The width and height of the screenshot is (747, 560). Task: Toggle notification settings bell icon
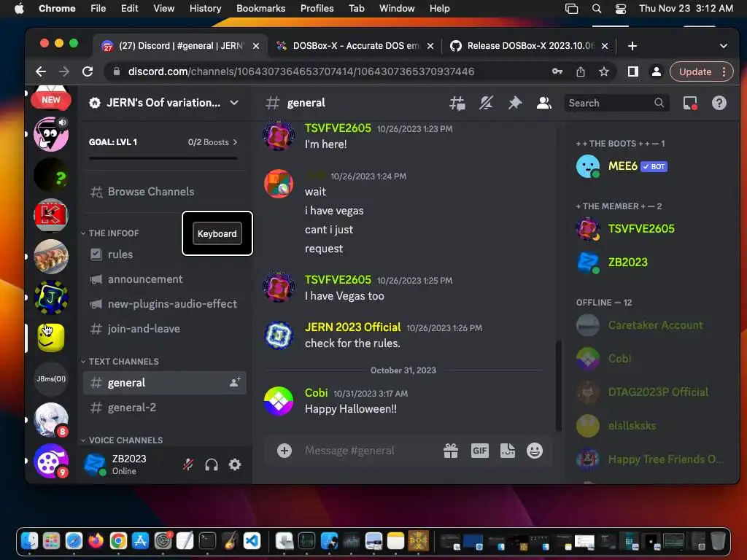tap(486, 103)
